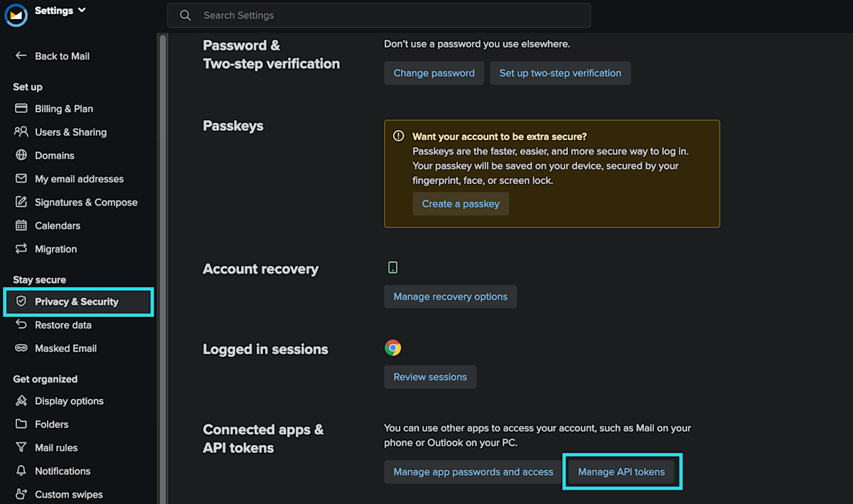
Task: Open Users & Sharing settings
Action: pos(70,132)
